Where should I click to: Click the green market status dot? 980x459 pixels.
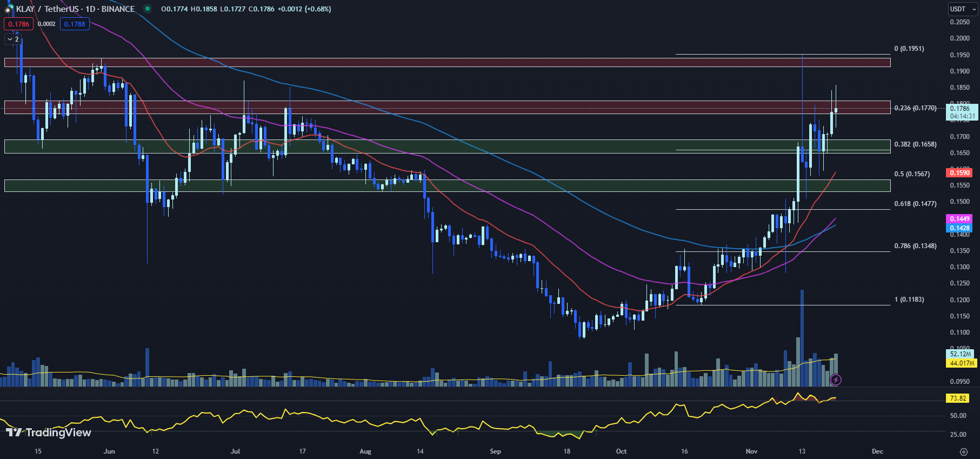click(x=148, y=9)
